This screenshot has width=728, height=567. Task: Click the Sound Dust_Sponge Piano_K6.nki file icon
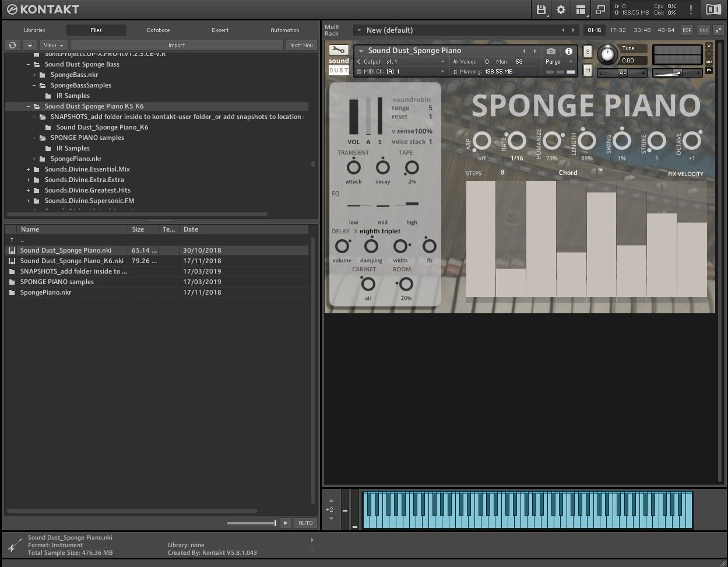pos(12,261)
